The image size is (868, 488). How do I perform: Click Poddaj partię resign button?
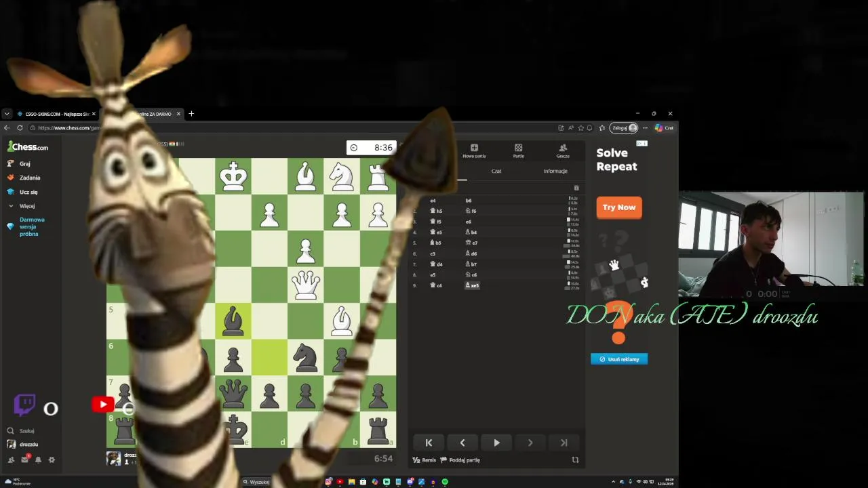(x=460, y=460)
